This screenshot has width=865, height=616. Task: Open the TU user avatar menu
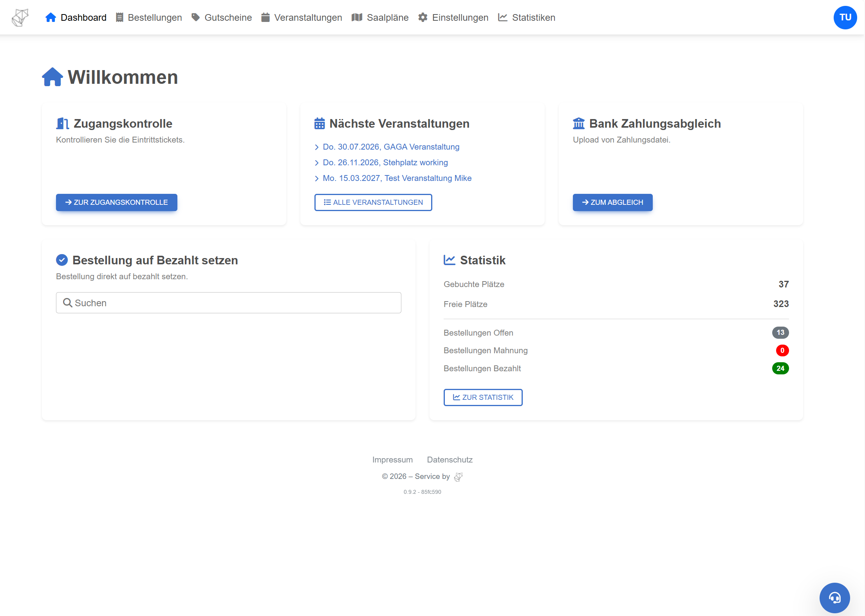click(x=845, y=17)
